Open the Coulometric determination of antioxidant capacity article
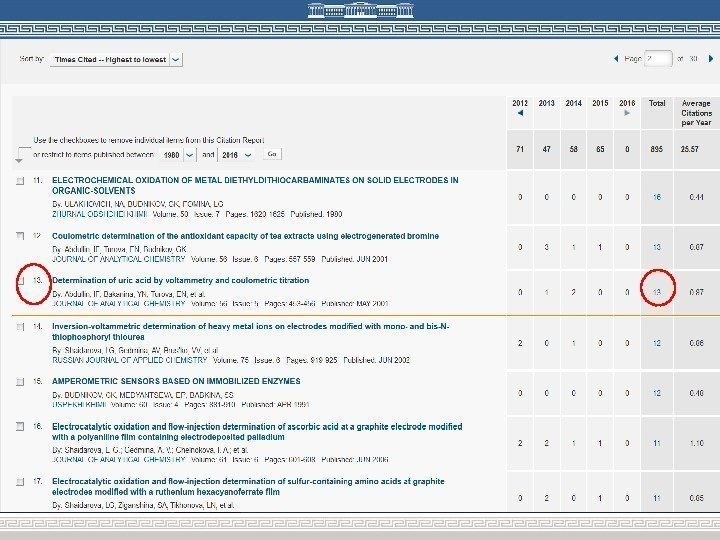The height and width of the screenshot is (540, 720). click(x=245, y=236)
